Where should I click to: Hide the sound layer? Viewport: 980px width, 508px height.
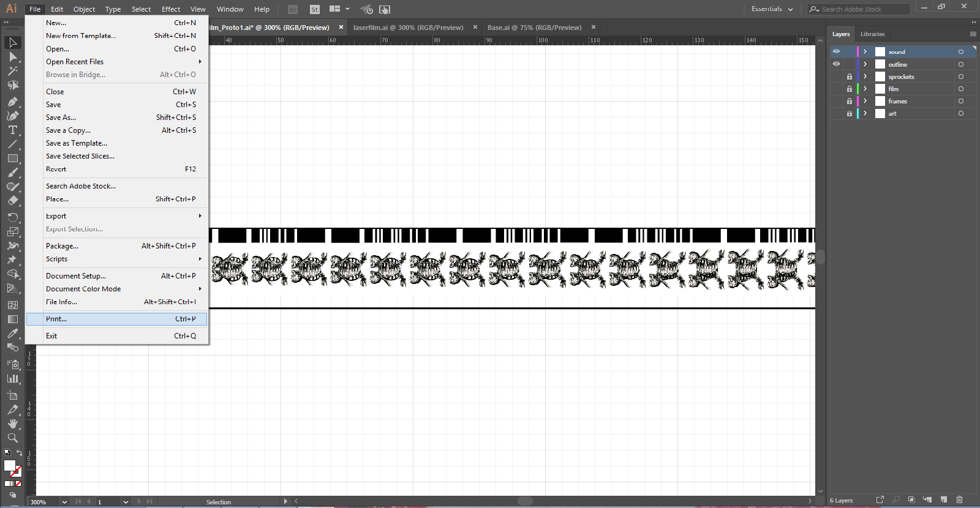pyautogui.click(x=836, y=51)
